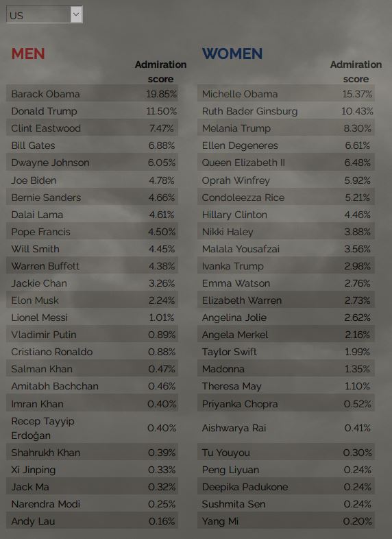The image size is (392, 539).
Task: Select the Oprah Winfrey entry
Action: 286,180
